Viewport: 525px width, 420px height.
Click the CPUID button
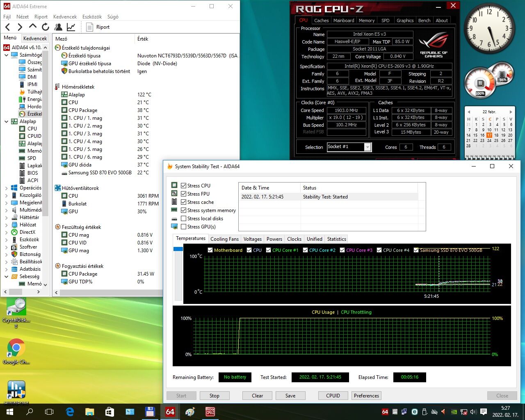click(x=333, y=396)
